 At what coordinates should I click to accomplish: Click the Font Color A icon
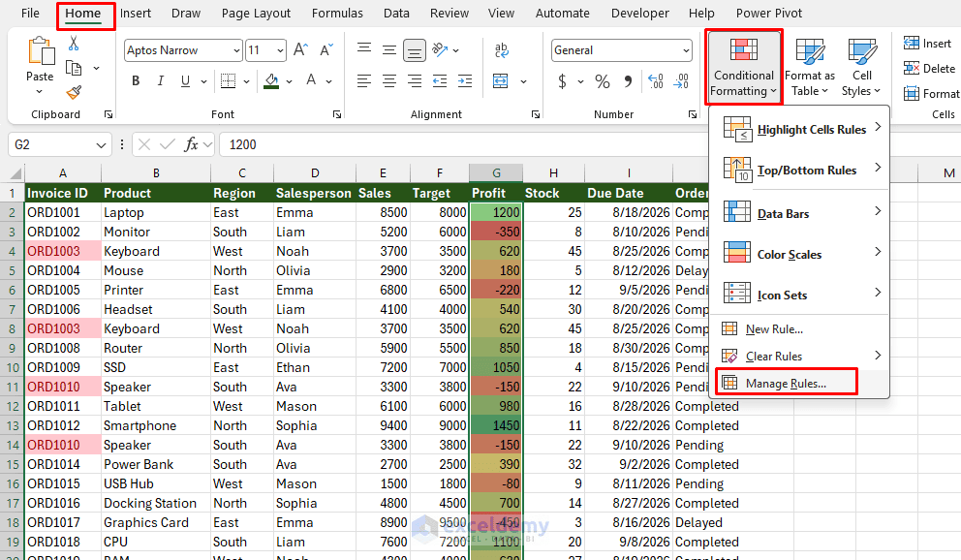(311, 80)
